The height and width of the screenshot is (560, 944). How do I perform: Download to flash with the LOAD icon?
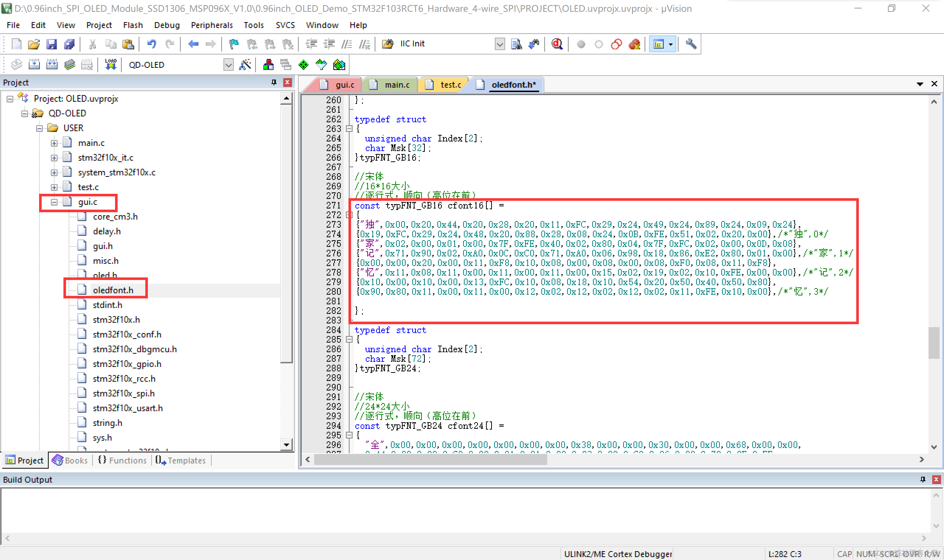[111, 65]
